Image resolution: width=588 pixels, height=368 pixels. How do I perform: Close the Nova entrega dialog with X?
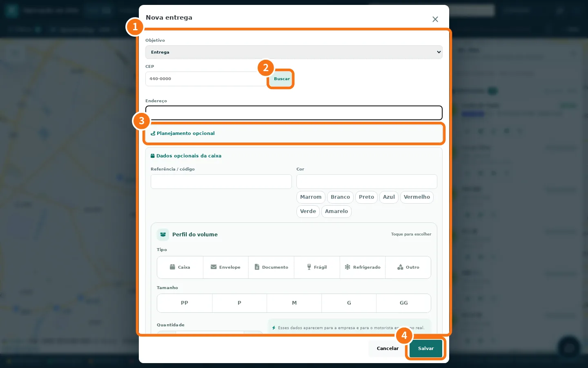click(x=435, y=19)
